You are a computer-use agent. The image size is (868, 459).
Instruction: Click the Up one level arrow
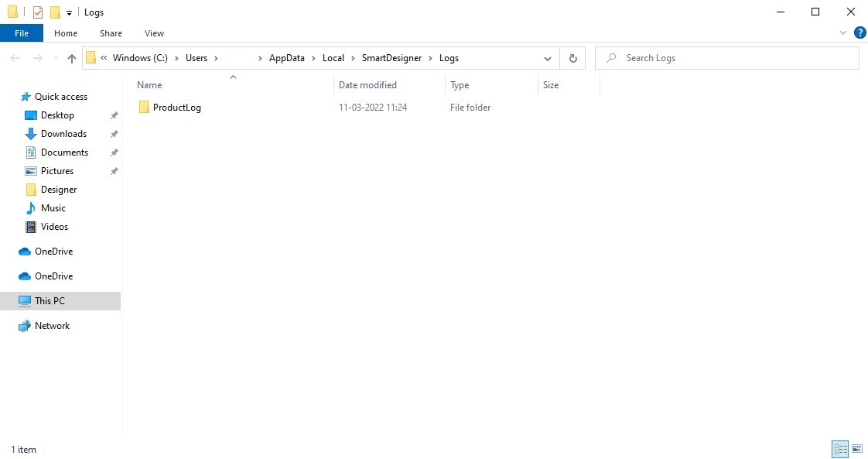[x=72, y=58]
